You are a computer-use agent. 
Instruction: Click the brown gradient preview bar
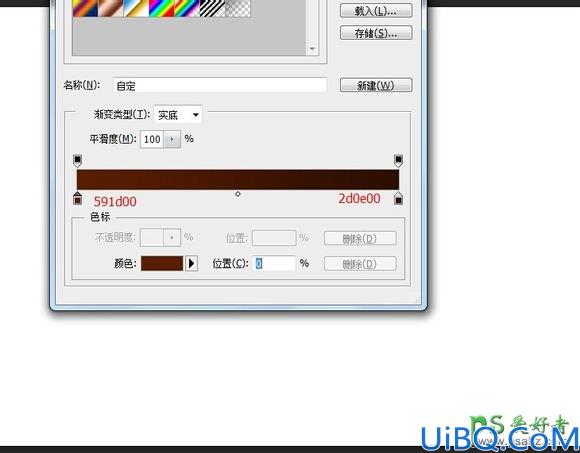pos(238,180)
